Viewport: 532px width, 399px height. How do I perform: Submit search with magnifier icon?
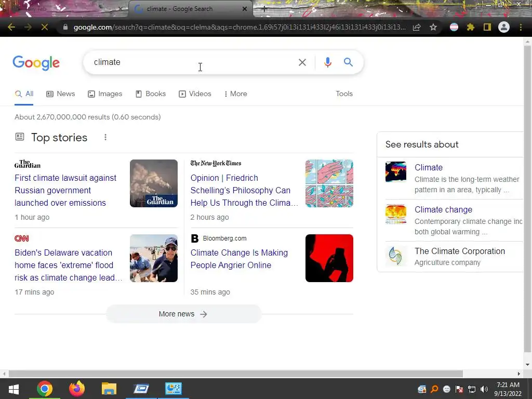tap(348, 62)
